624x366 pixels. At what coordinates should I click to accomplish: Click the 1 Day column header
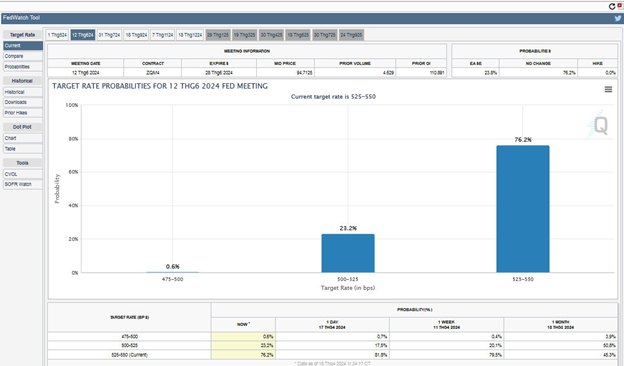332,325
